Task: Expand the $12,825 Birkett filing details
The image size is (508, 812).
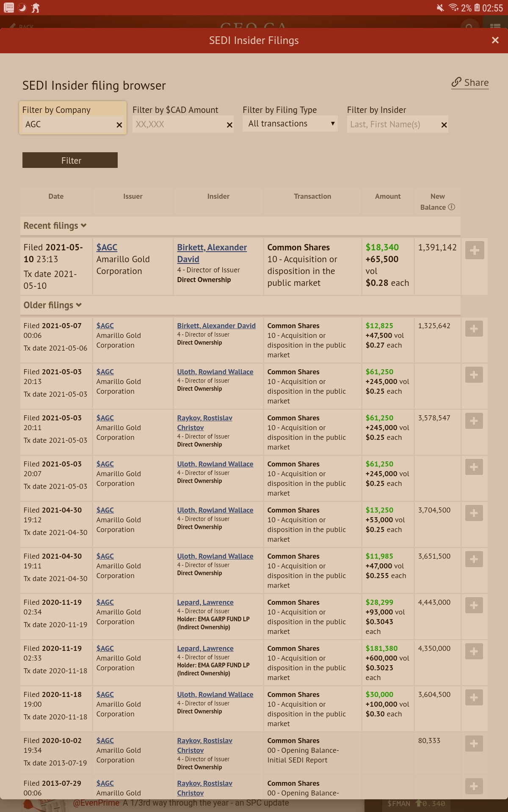Action: pos(474,329)
